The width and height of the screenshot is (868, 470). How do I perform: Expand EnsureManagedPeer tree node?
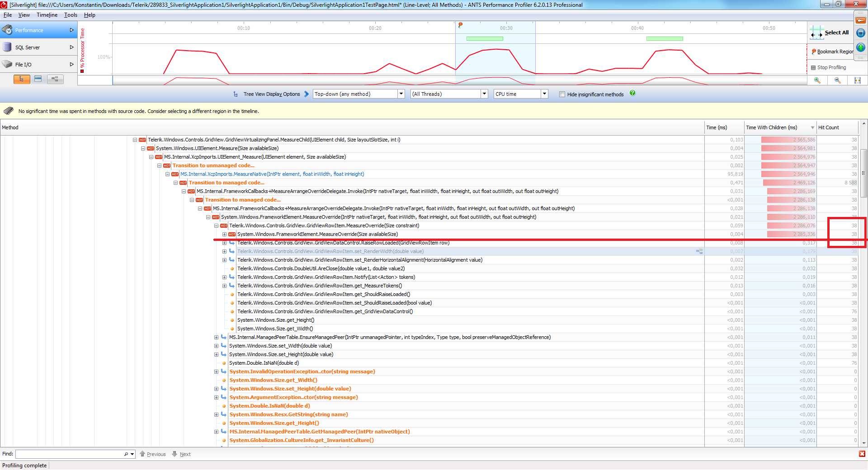click(x=216, y=337)
